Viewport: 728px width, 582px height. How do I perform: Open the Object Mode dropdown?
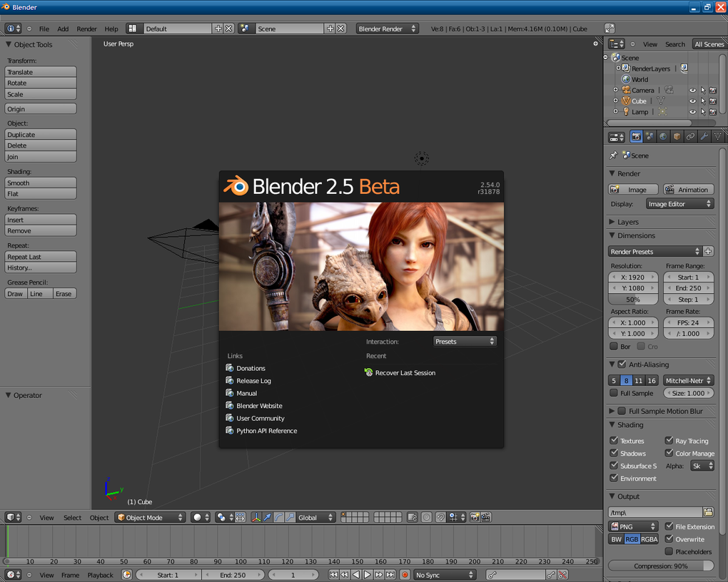click(151, 517)
